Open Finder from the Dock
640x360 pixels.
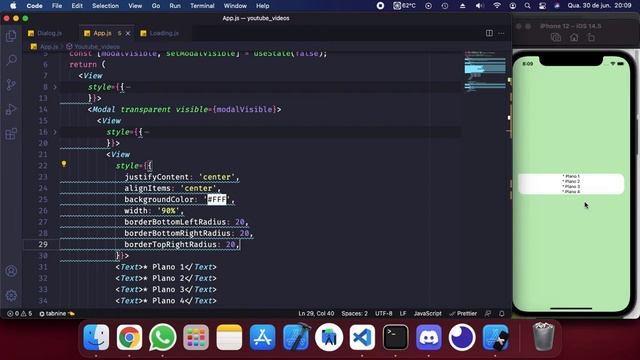click(x=96, y=338)
